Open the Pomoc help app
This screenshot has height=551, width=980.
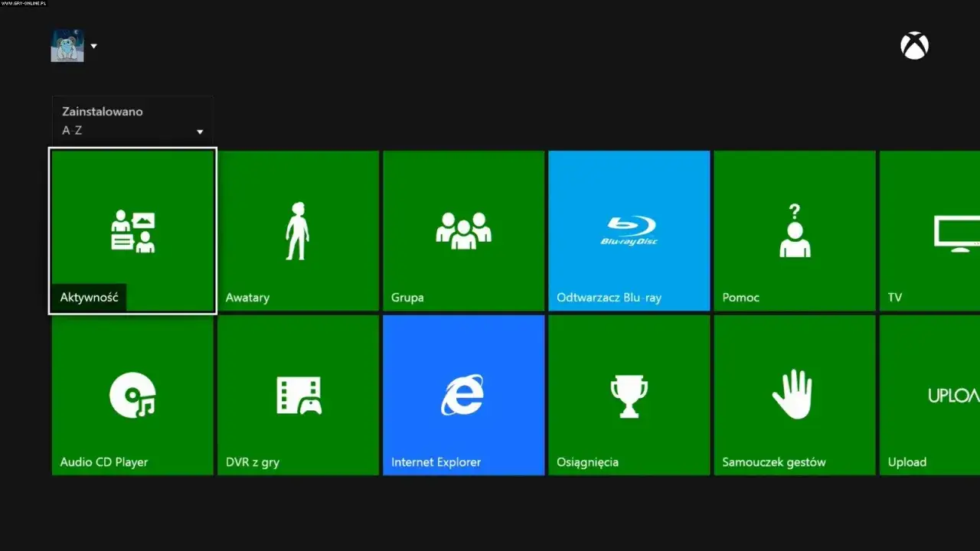coord(794,230)
